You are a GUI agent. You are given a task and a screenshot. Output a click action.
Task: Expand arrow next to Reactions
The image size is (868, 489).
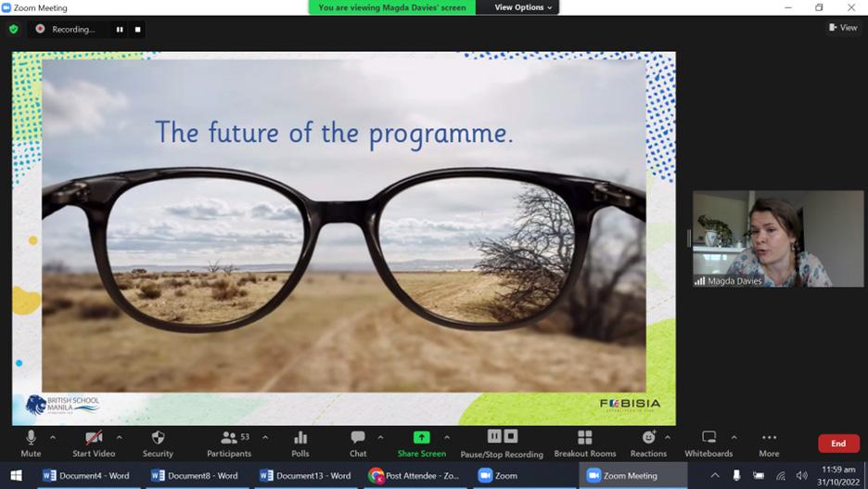pos(668,437)
